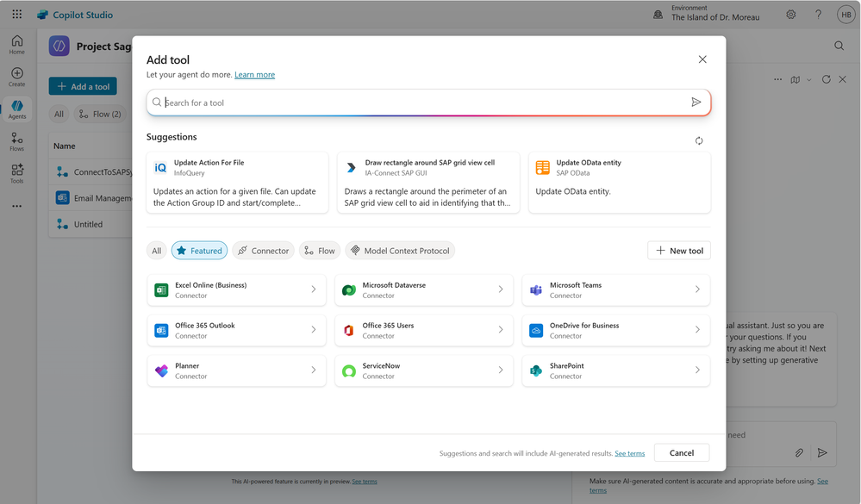Open the HB account avatar
Image resolution: width=861 pixels, height=504 pixels.
pos(846,15)
